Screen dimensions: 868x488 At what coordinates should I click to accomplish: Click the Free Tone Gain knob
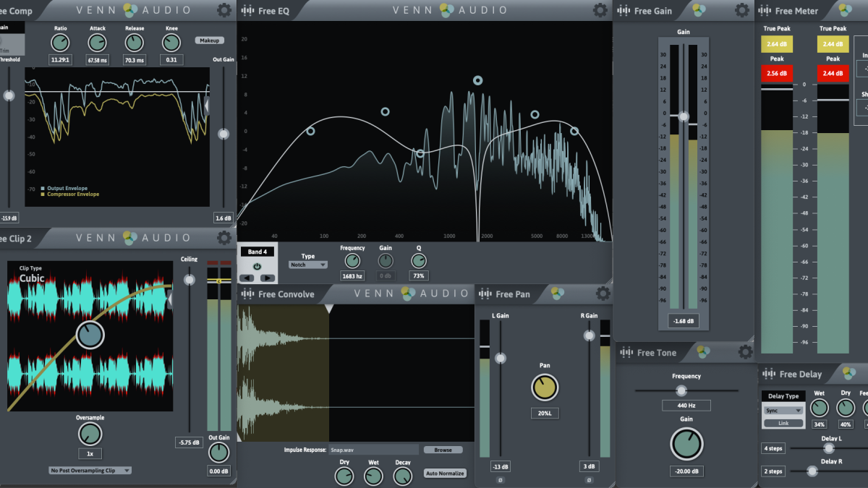(x=686, y=444)
